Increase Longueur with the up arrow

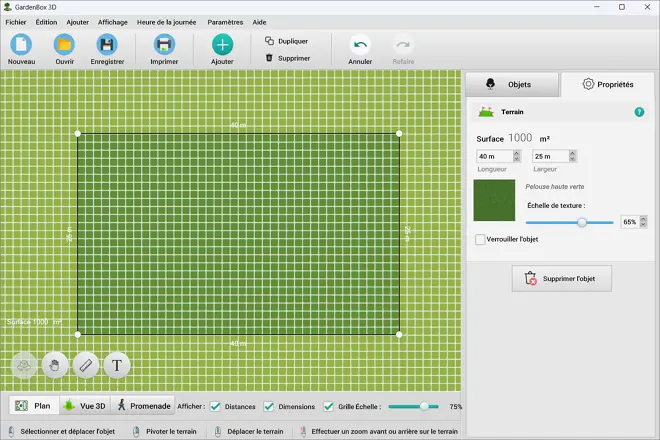coord(516,153)
